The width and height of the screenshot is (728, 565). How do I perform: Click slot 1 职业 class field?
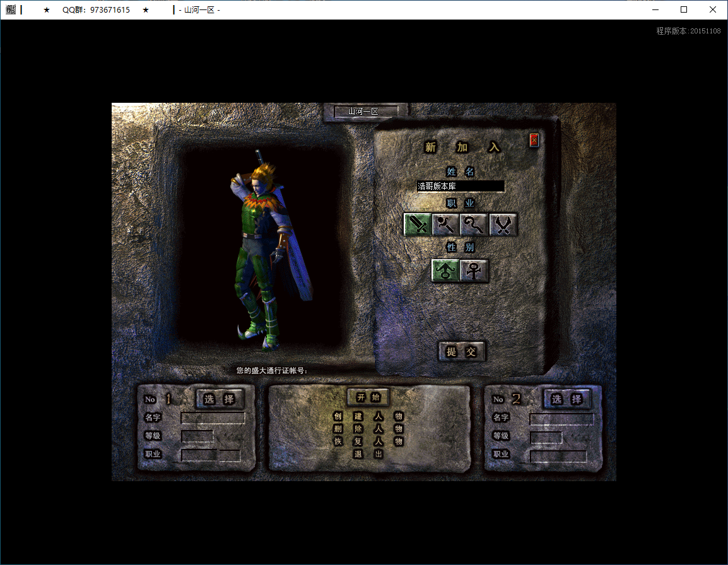(x=210, y=455)
